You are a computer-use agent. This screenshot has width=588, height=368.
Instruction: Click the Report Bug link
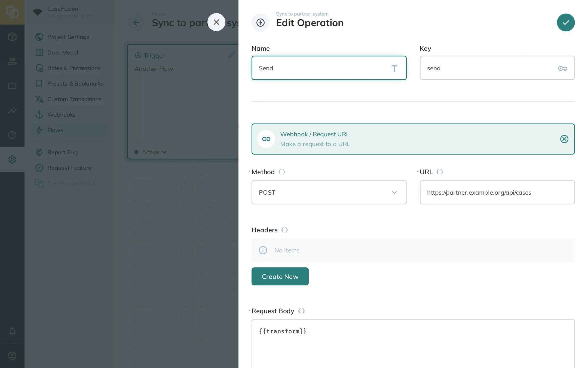coord(69,152)
